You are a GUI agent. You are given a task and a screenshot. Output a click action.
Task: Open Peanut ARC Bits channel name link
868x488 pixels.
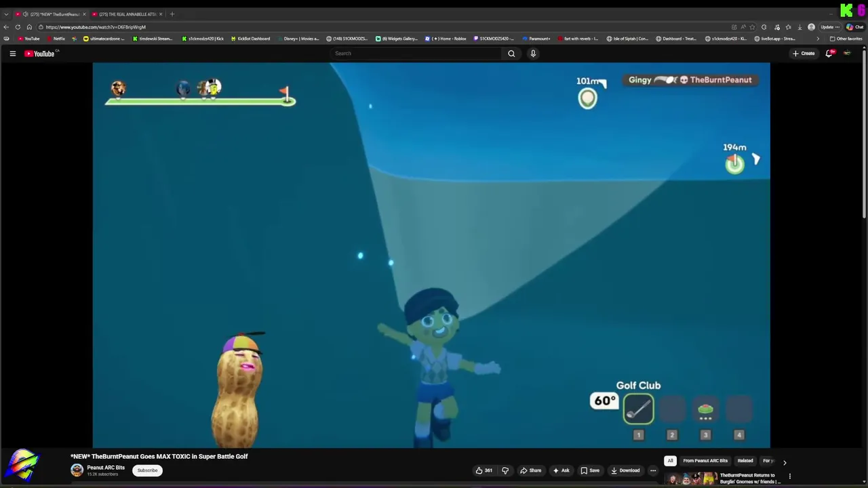(x=106, y=468)
